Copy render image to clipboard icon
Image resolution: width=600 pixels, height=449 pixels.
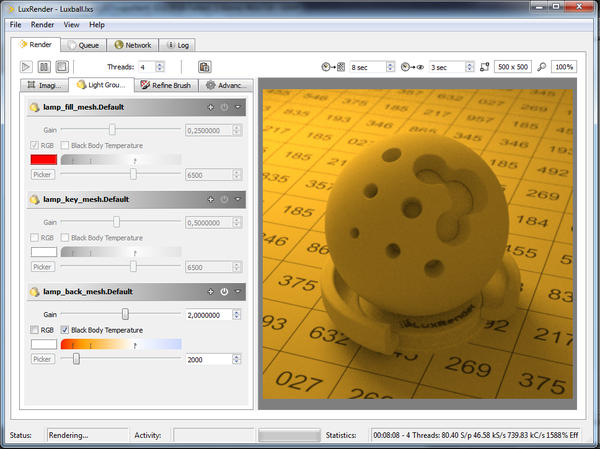tap(205, 67)
